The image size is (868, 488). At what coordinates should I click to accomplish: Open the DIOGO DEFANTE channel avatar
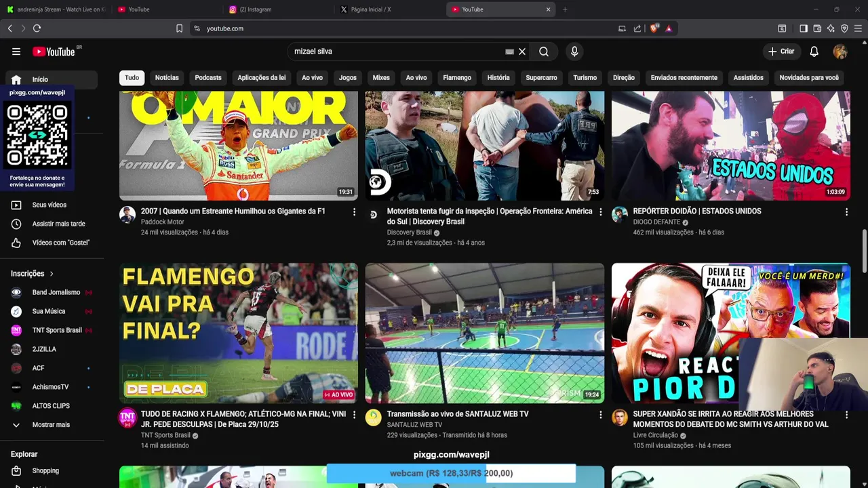[620, 215]
